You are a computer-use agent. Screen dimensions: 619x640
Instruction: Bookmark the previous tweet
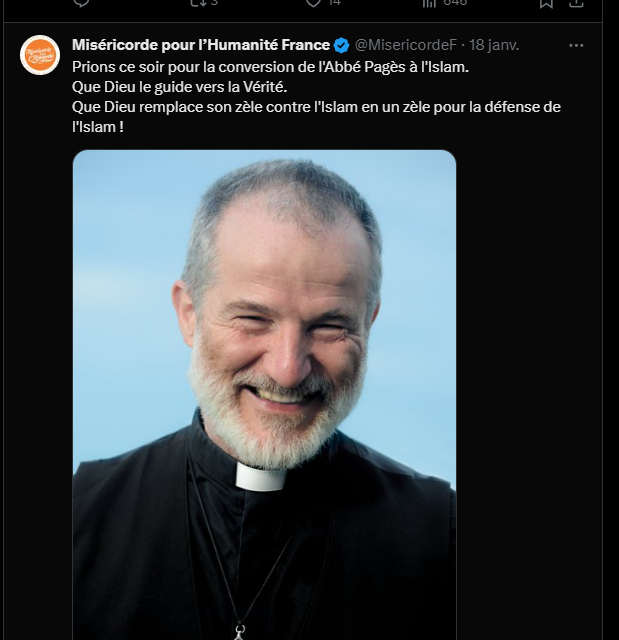546,3
